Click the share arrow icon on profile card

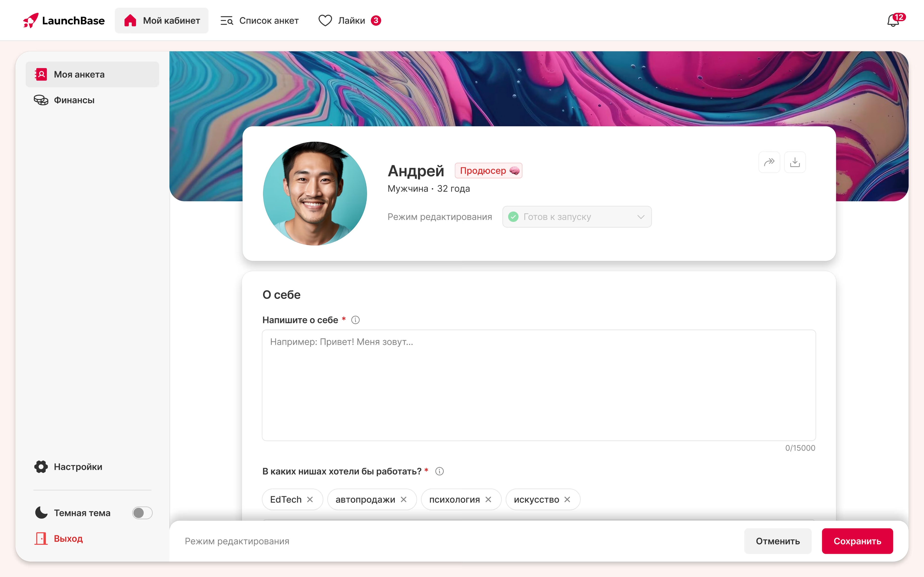tap(769, 162)
